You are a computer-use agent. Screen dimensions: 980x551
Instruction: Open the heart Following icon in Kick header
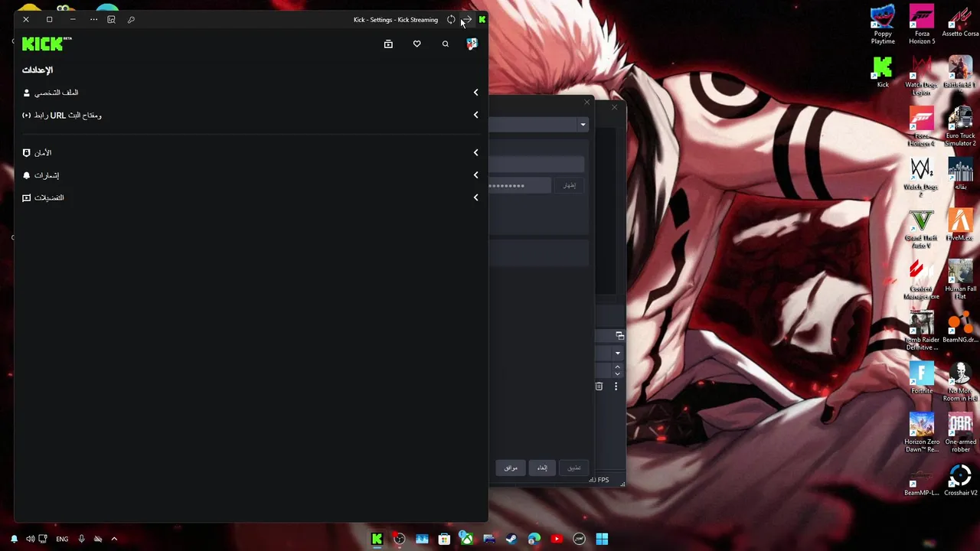(416, 44)
